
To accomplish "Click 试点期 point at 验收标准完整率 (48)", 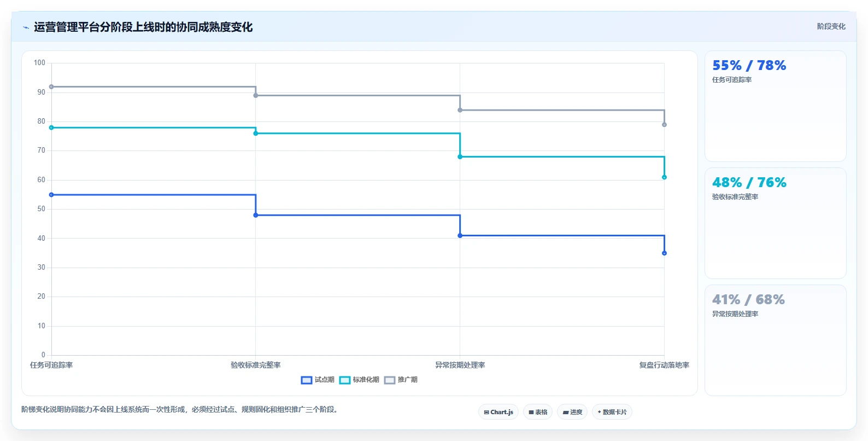I will [x=256, y=215].
